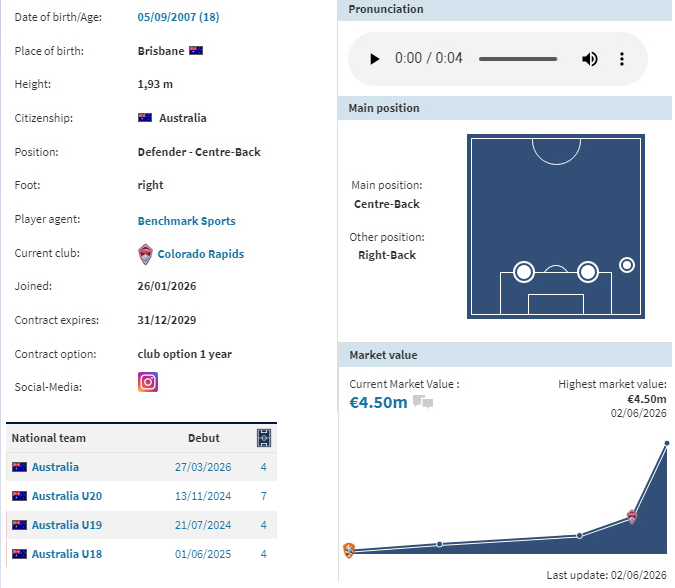Click Australia debut date 27/03/2026
This screenshot has height=588, width=675.
(x=203, y=467)
